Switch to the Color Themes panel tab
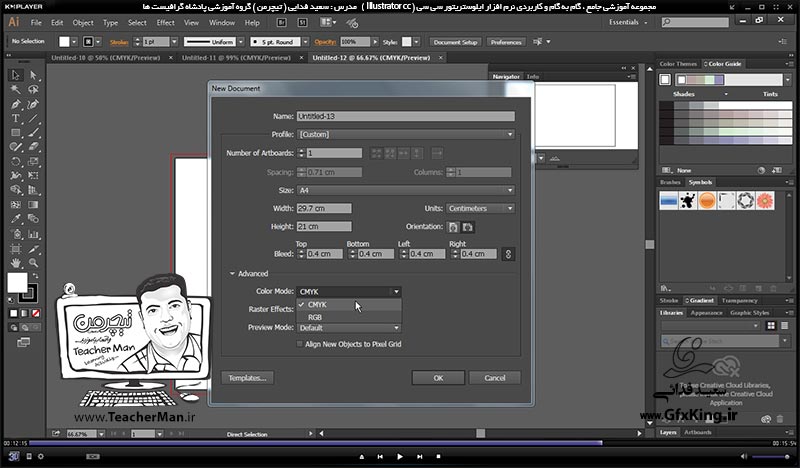Viewport: 800px width, 468px height. point(678,64)
